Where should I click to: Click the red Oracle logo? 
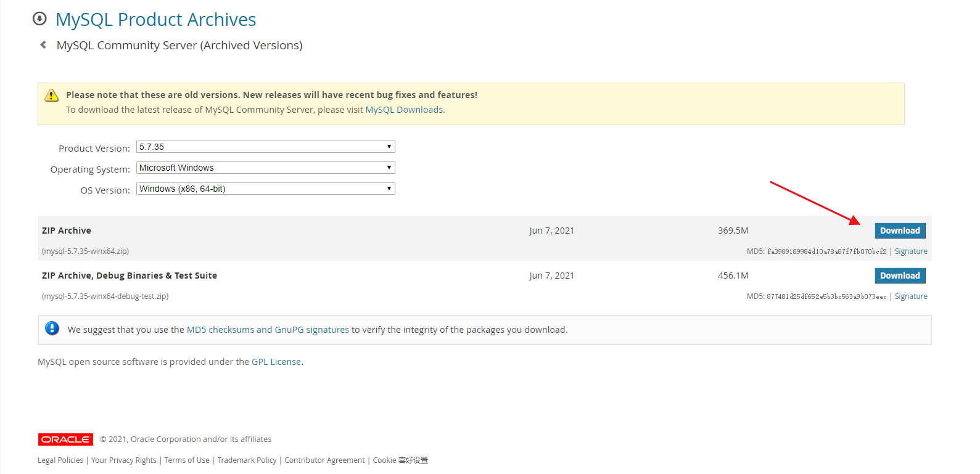coord(65,439)
